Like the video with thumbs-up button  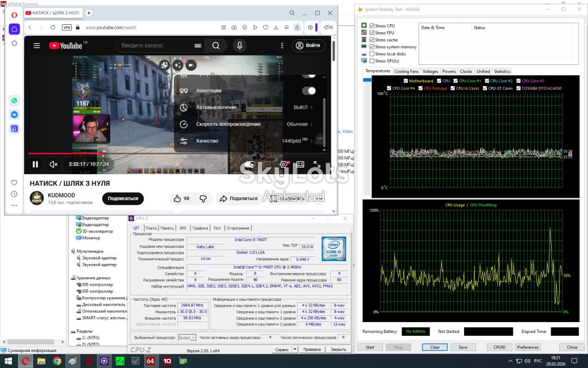[181, 198]
